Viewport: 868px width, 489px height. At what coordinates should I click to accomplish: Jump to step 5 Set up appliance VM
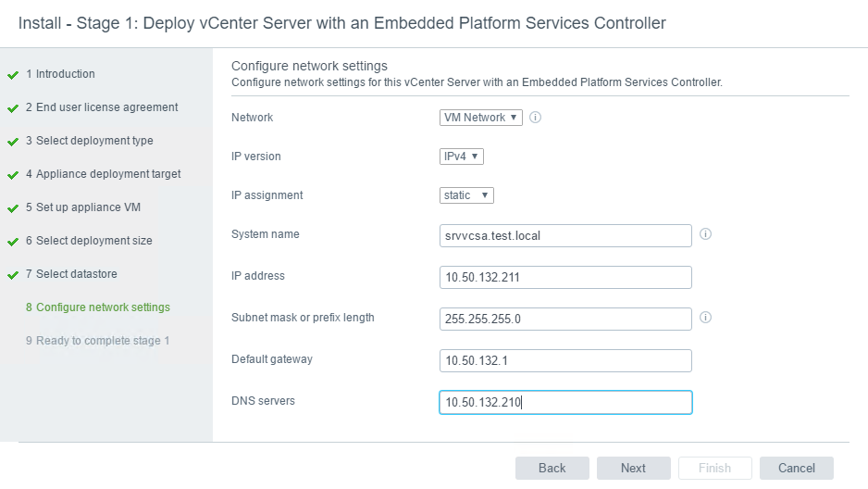[x=83, y=207]
